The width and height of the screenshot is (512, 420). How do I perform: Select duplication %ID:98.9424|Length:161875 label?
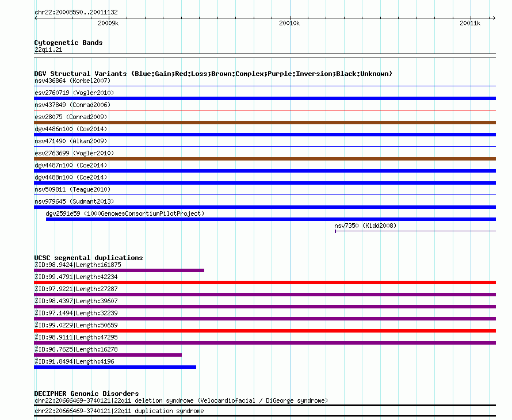pyautogui.click(x=78, y=265)
